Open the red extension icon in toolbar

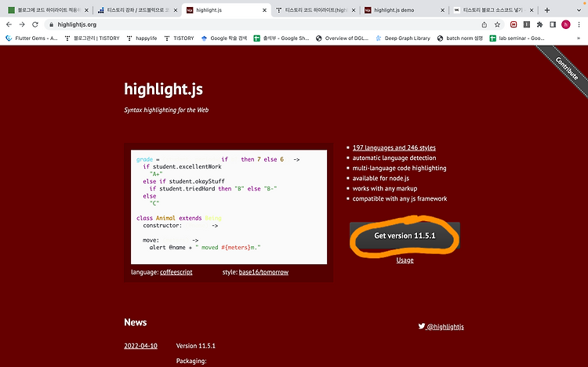pyautogui.click(x=514, y=24)
